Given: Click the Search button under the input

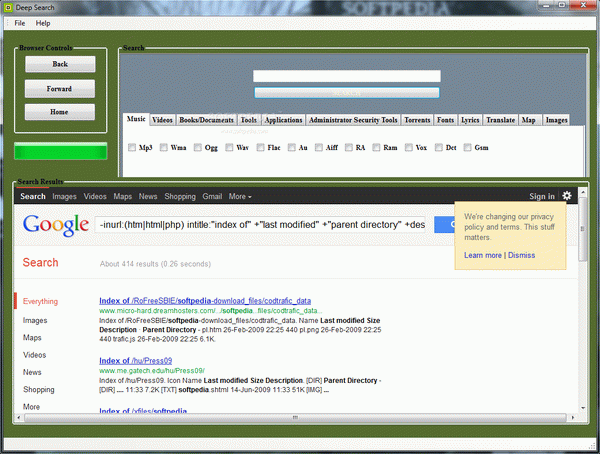Looking at the screenshot, I should click(x=347, y=93).
